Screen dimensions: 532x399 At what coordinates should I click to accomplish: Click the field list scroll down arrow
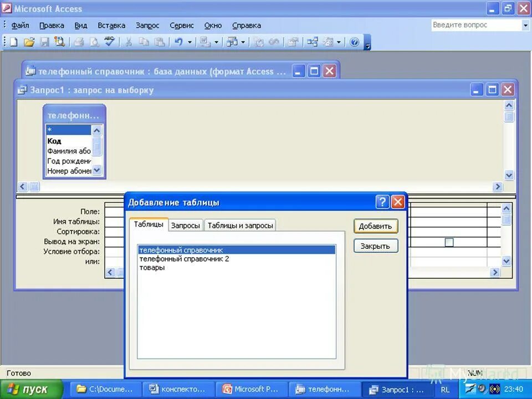point(96,170)
